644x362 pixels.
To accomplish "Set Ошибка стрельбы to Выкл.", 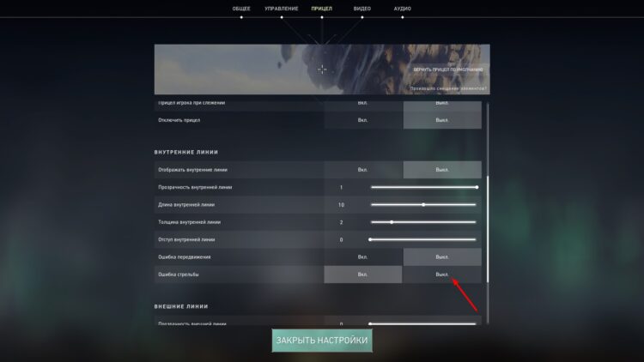I will tap(442, 275).
